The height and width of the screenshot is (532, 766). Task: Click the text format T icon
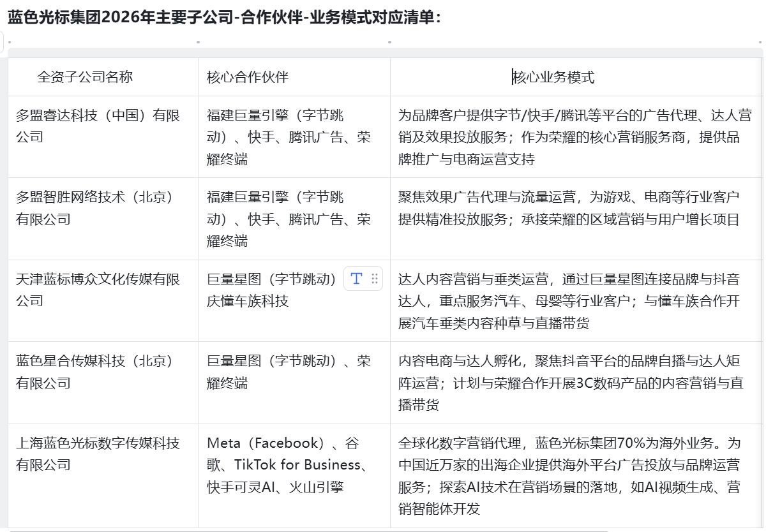[x=356, y=278]
